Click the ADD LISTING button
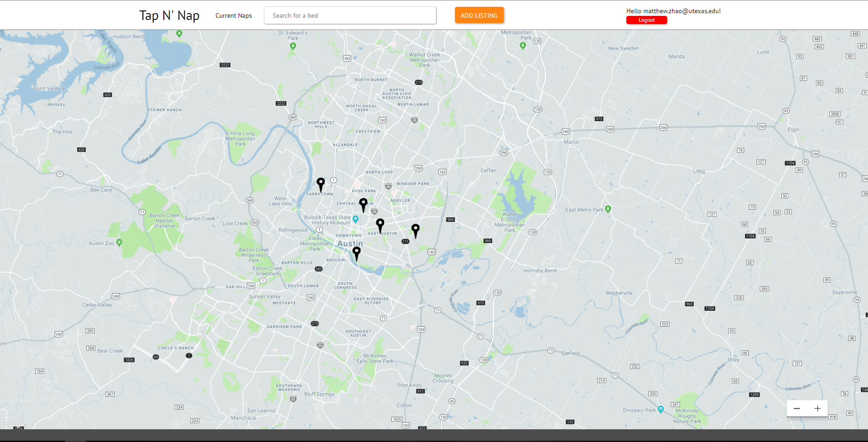The width and height of the screenshot is (868, 442). 479,15
